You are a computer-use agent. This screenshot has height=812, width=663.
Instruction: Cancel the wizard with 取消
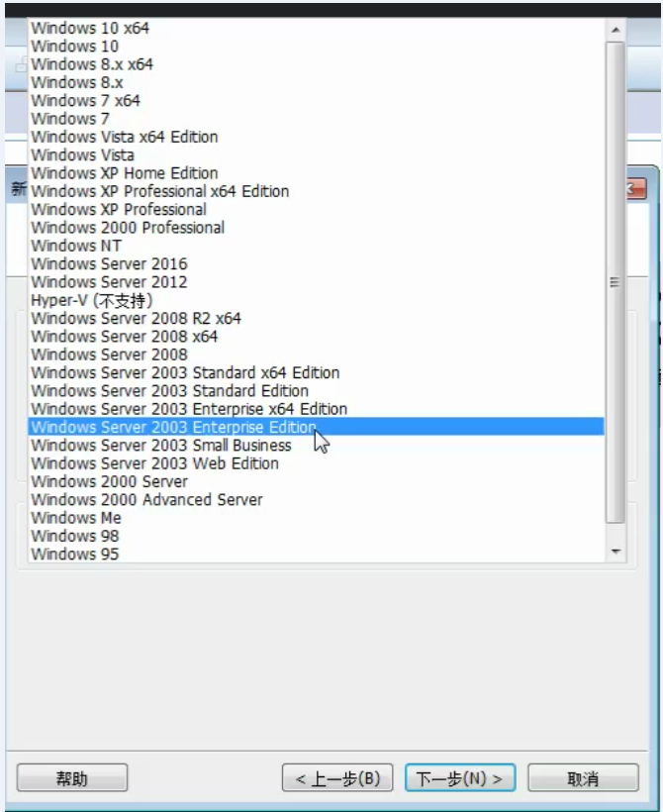(x=583, y=777)
